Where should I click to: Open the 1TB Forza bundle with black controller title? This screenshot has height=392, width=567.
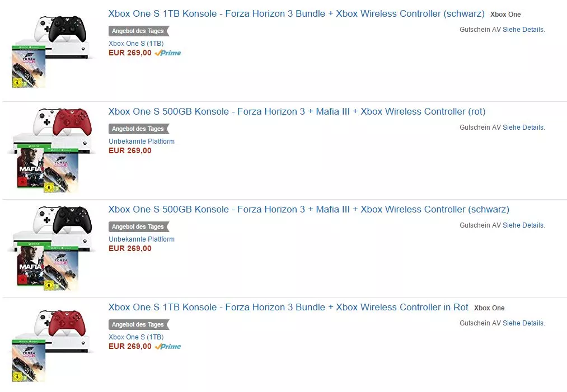[x=297, y=13]
